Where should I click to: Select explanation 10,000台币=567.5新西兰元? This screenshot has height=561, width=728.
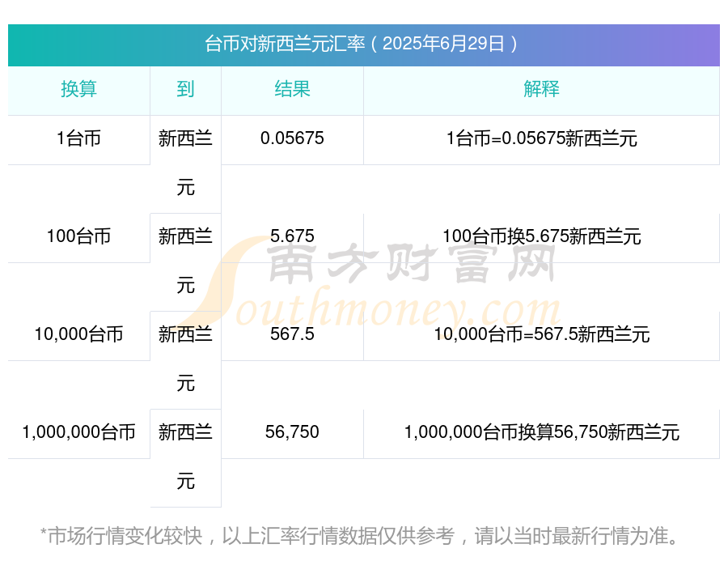click(x=541, y=334)
